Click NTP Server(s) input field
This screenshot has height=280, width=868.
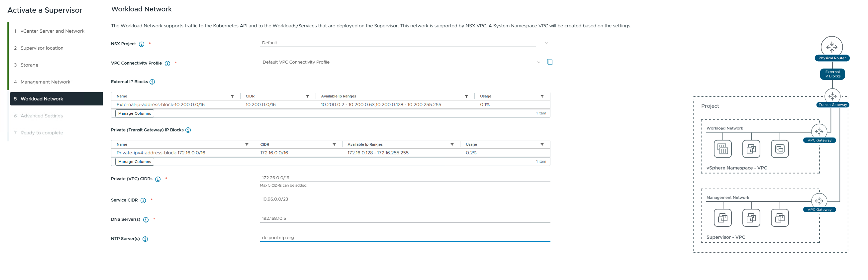(x=405, y=237)
